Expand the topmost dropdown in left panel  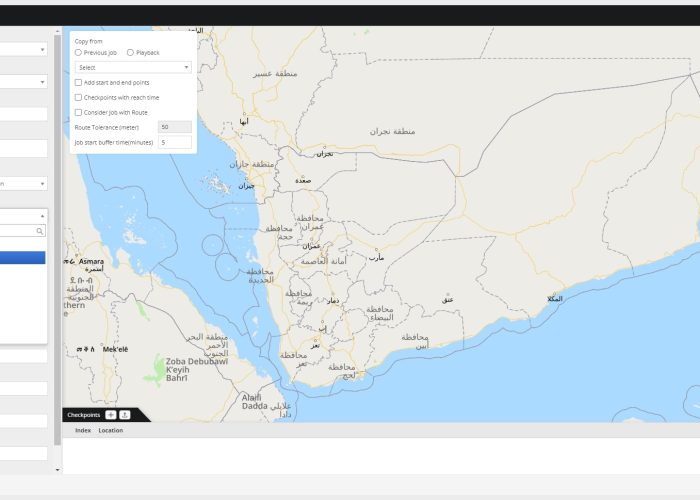[23, 49]
